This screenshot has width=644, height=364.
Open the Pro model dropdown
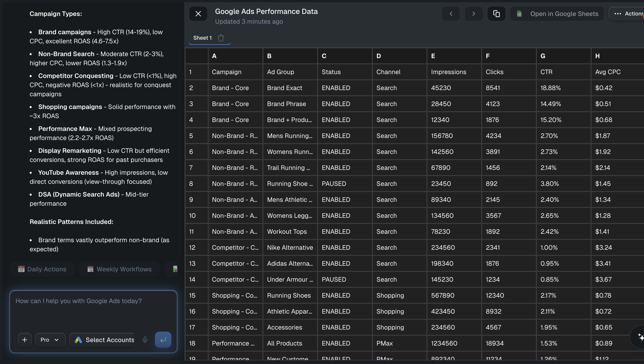[x=50, y=340]
